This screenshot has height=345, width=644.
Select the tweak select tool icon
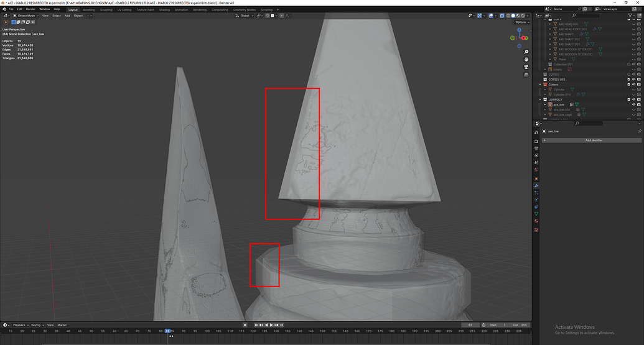pyautogui.click(x=6, y=22)
